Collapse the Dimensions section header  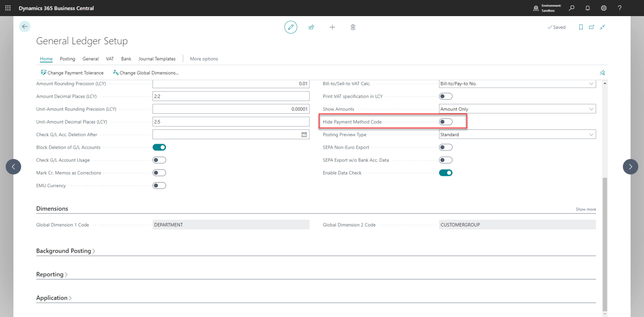[52, 209]
